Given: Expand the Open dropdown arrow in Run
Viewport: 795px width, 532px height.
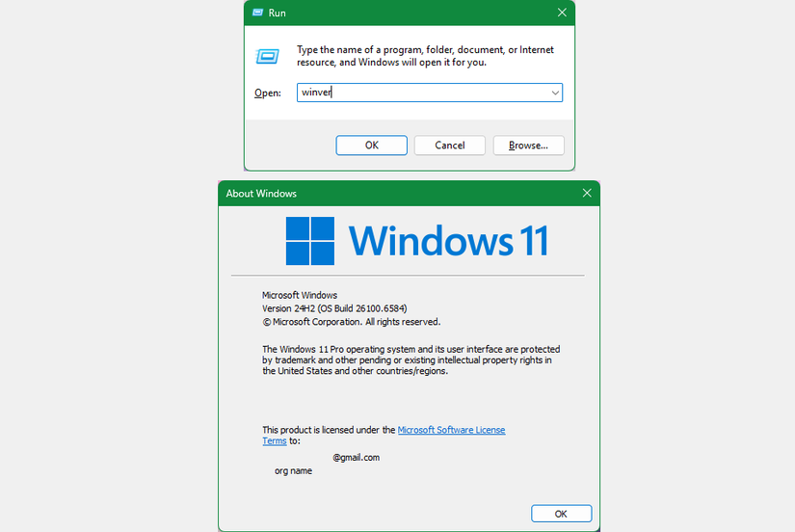Looking at the screenshot, I should (555, 93).
